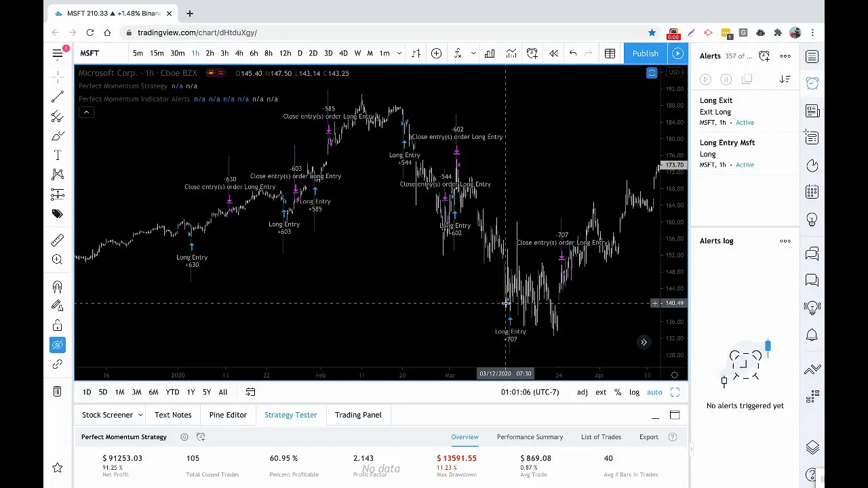Open the Stock Screener tab

click(x=107, y=415)
